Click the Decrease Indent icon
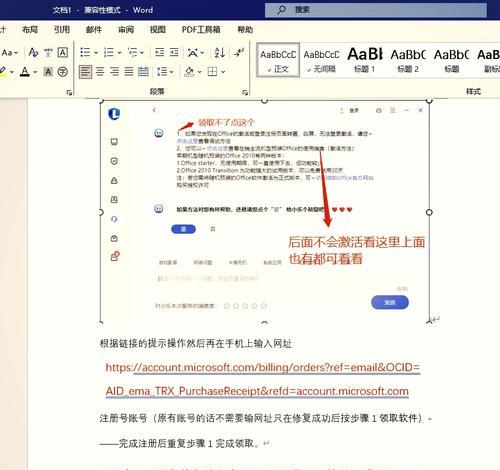Image resolution: width=500 pixels, height=470 pixels. [x=159, y=52]
